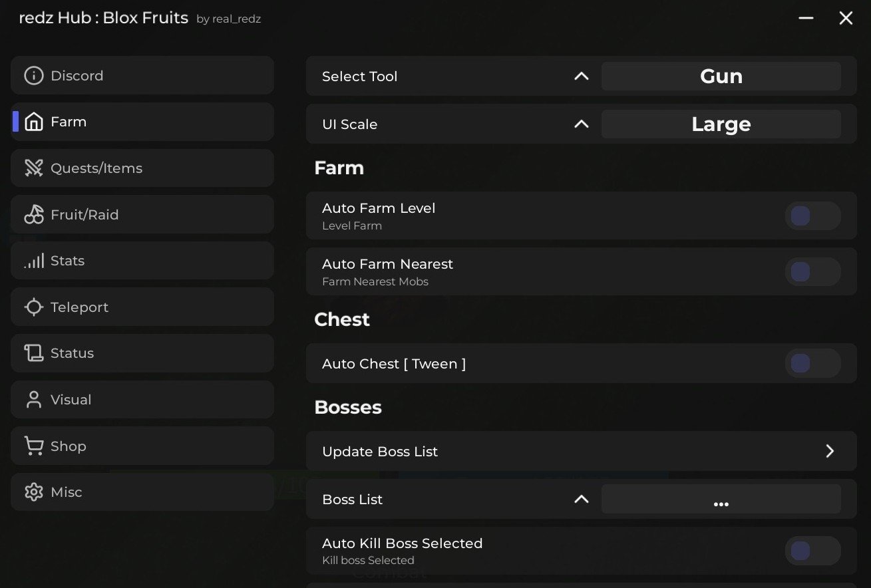The width and height of the screenshot is (871, 588).
Task: Open the Status tab
Action: pyautogui.click(x=142, y=353)
